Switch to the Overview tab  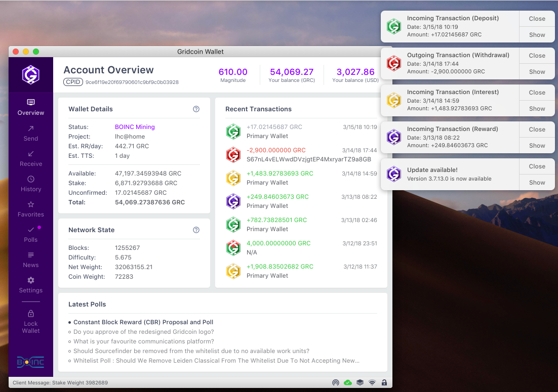(x=31, y=108)
